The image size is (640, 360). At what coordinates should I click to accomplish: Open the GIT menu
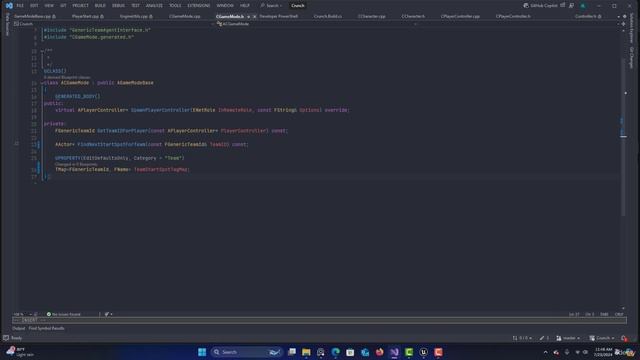(63, 6)
